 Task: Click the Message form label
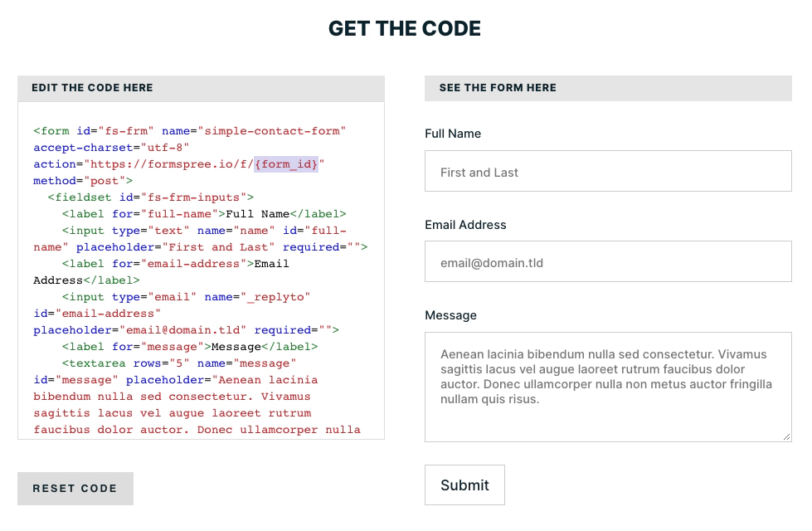450,315
